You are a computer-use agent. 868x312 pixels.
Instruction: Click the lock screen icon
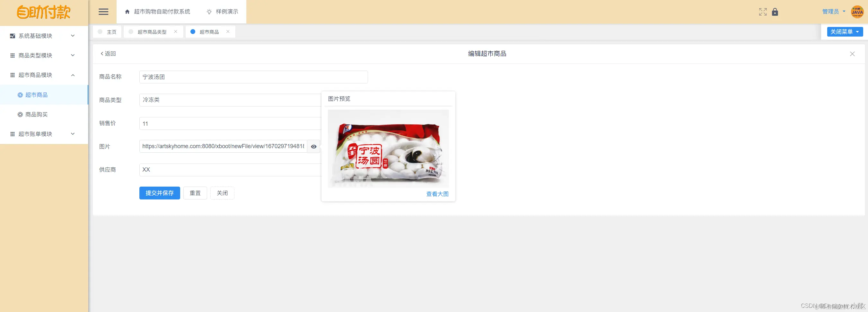pyautogui.click(x=775, y=12)
